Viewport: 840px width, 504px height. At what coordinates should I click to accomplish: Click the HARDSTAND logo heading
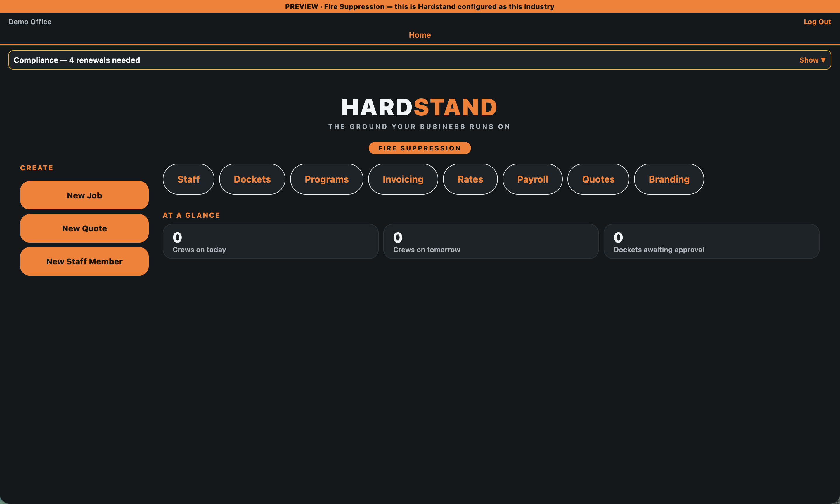(420, 107)
